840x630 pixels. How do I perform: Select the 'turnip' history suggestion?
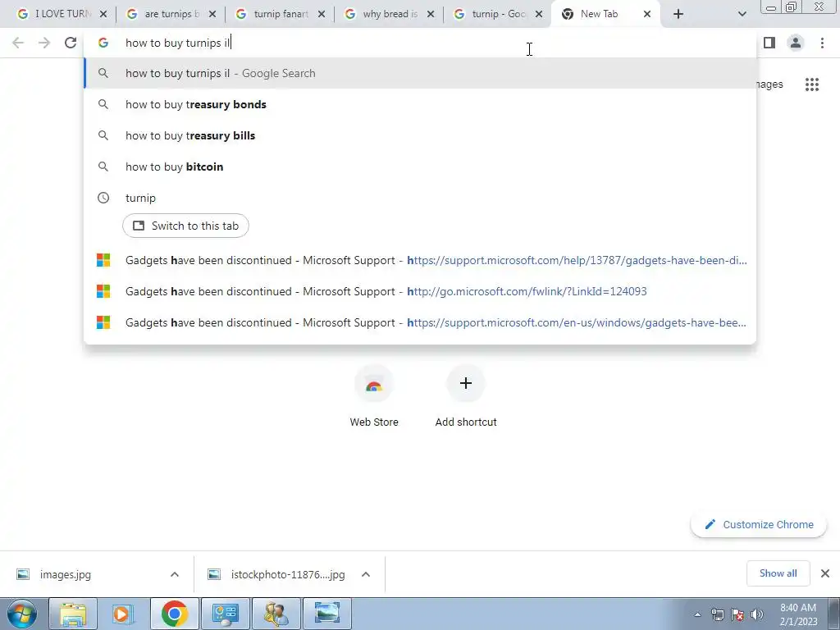pyautogui.click(x=421, y=198)
